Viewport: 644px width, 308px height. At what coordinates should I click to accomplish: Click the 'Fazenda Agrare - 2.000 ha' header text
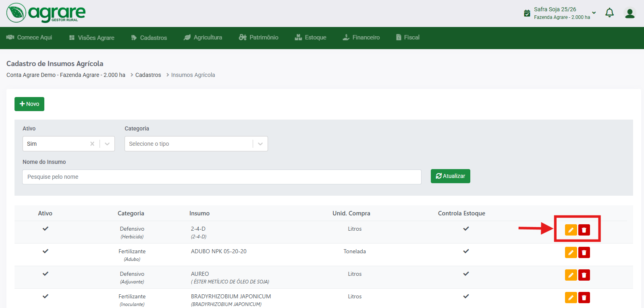562,17
